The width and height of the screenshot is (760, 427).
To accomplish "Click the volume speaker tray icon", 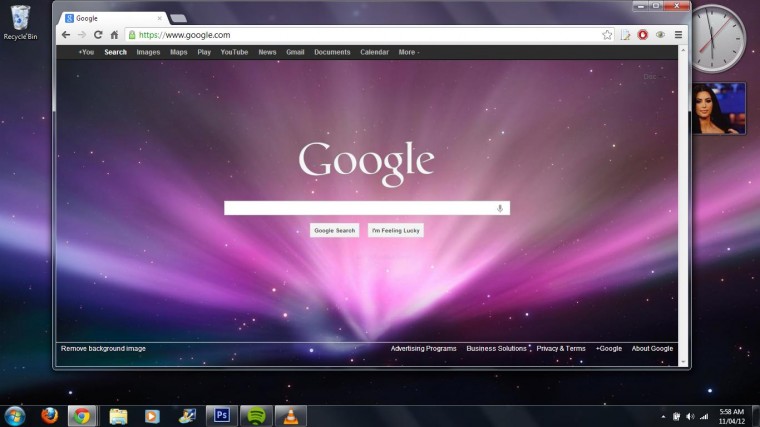I will 690,416.
